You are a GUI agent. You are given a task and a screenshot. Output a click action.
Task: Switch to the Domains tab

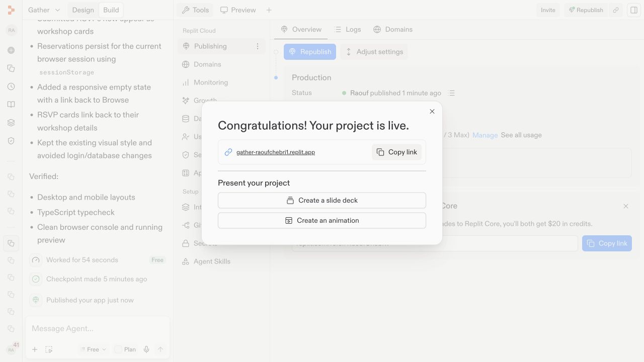click(x=393, y=29)
